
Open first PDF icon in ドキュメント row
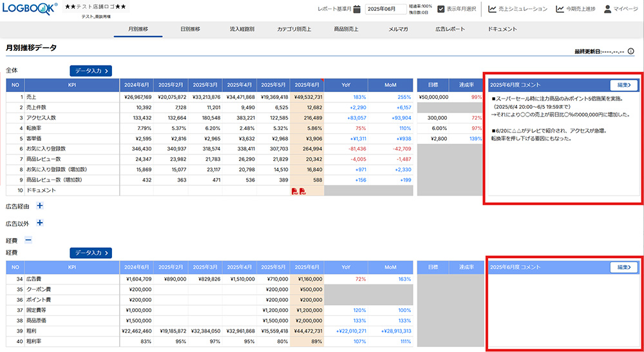click(x=295, y=191)
